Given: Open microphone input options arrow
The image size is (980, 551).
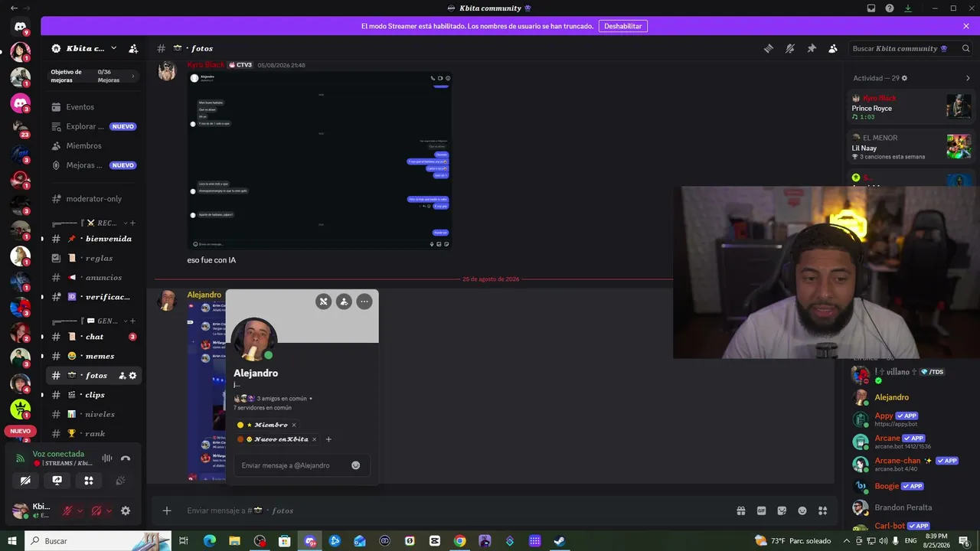Looking at the screenshot, I should click(x=80, y=510).
